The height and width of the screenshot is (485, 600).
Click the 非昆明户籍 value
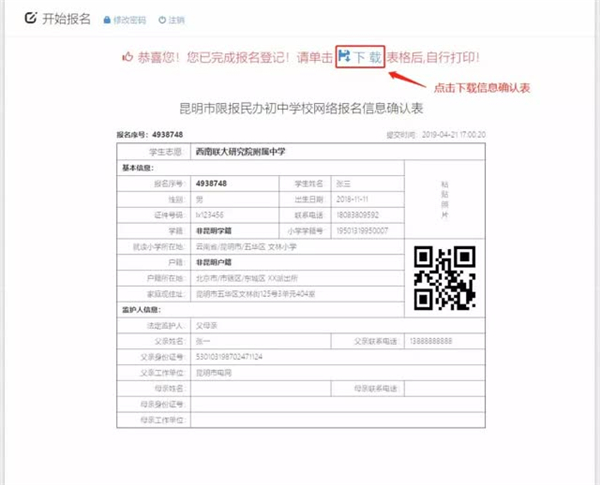click(214, 263)
